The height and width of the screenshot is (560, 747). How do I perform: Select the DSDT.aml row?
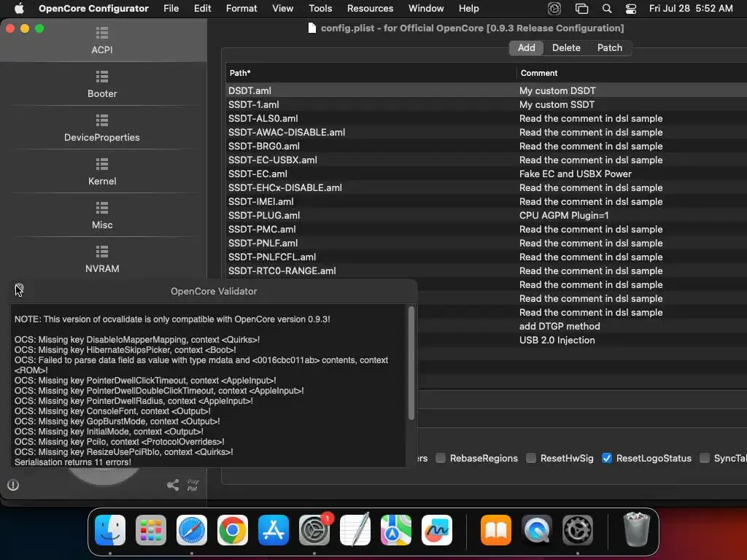487,90
